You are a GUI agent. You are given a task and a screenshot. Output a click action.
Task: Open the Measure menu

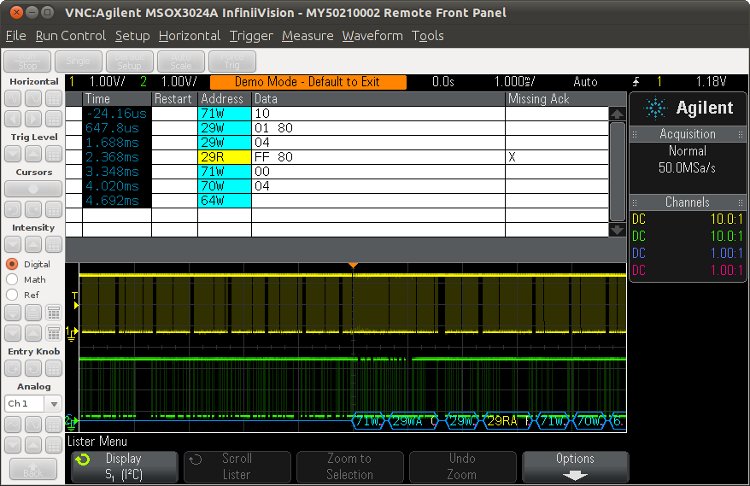coord(308,36)
